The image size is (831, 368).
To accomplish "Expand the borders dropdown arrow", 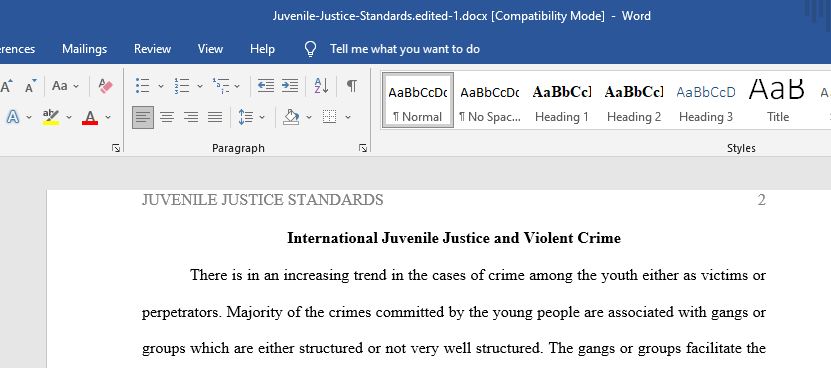I will [x=348, y=117].
